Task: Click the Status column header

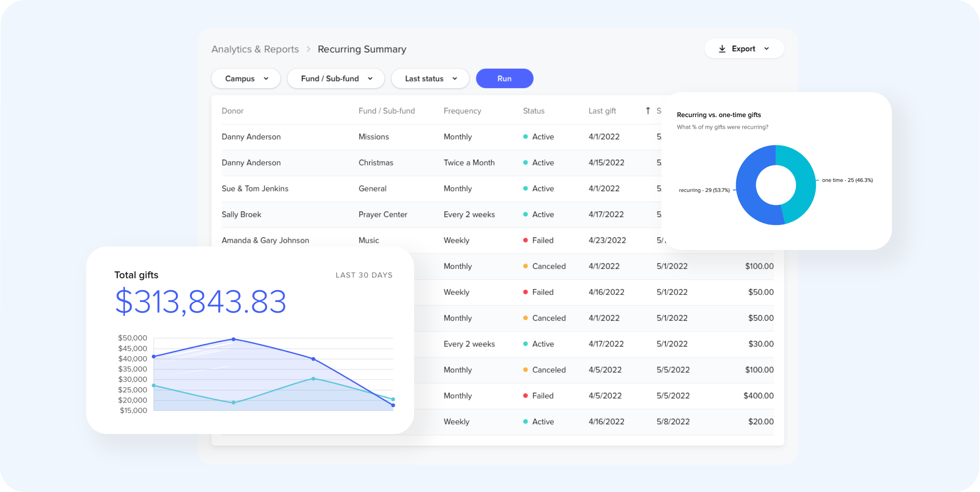Action: (533, 111)
